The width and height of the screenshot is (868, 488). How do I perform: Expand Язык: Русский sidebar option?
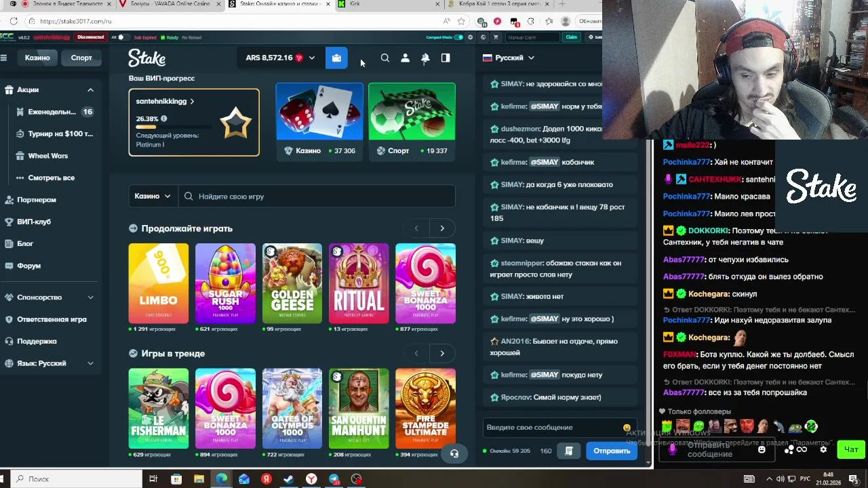pyautogui.click(x=90, y=363)
